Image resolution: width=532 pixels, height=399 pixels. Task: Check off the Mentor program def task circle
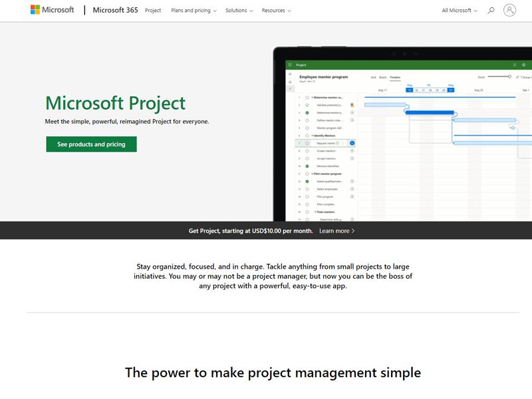click(x=307, y=128)
